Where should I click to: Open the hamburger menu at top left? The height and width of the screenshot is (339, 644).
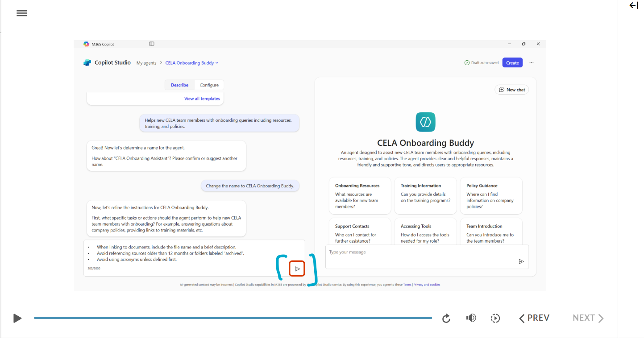coord(21,13)
